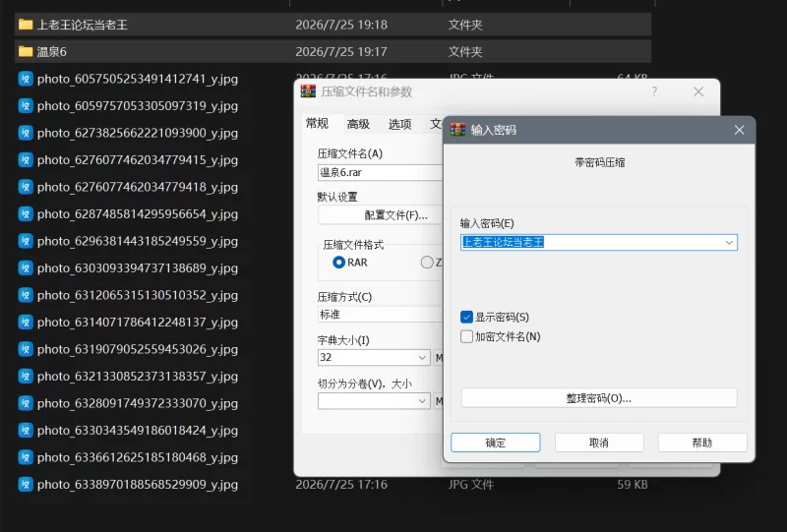
Task: Close the 输入密码 dialog
Action: [740, 130]
